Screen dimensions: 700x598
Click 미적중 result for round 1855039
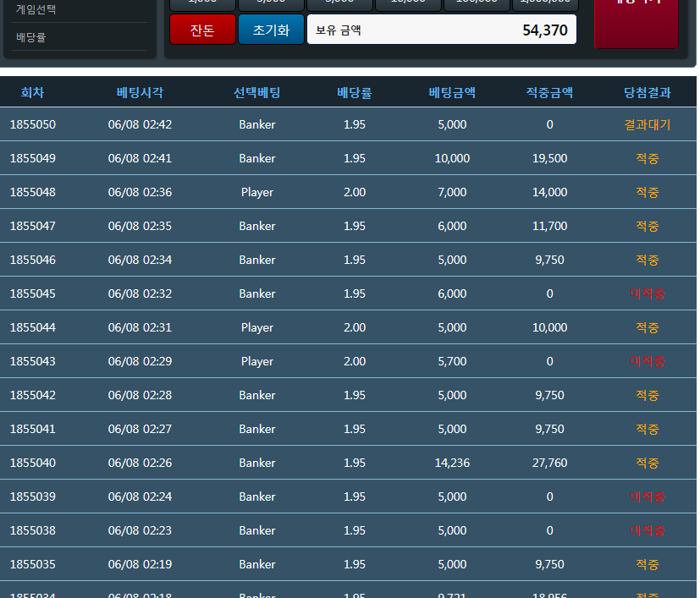648,497
